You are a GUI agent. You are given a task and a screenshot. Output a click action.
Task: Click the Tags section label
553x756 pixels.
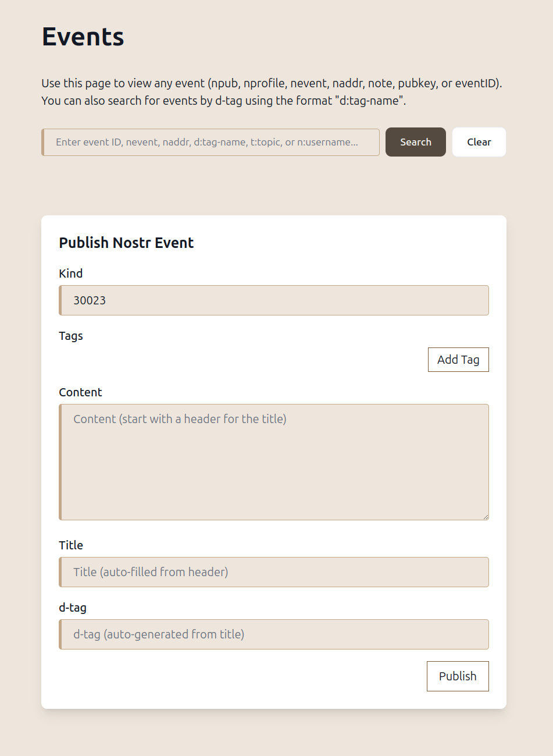pos(71,336)
